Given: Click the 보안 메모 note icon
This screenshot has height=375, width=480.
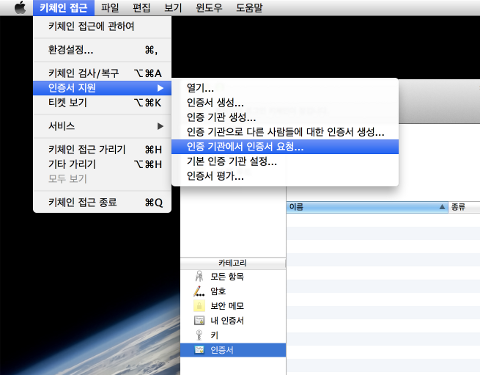Looking at the screenshot, I should coord(199,306).
